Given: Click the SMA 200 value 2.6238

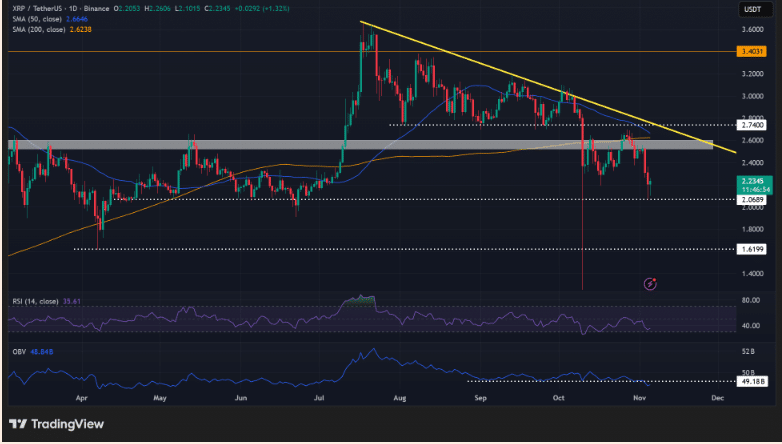Looking at the screenshot, I should click(x=80, y=29).
